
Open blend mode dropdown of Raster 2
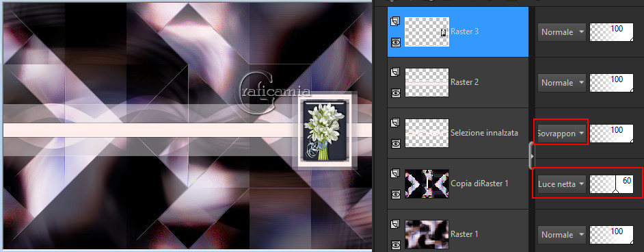click(562, 83)
